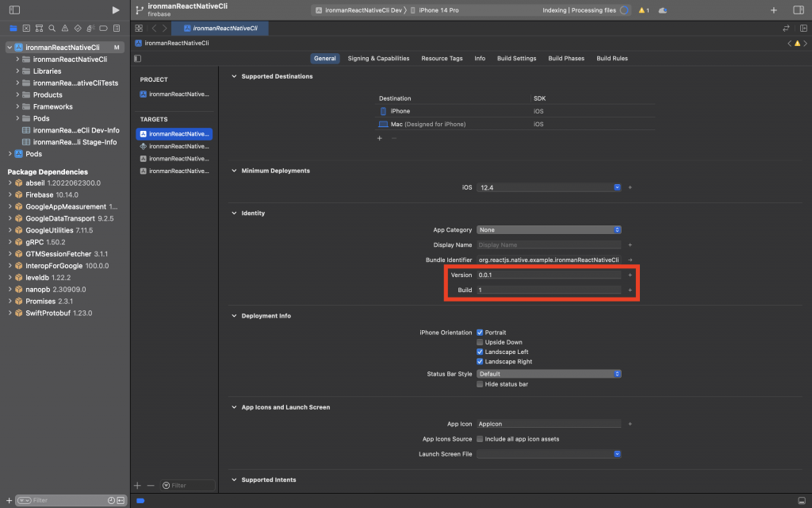Collapse the Deployment Info section

tap(234, 316)
